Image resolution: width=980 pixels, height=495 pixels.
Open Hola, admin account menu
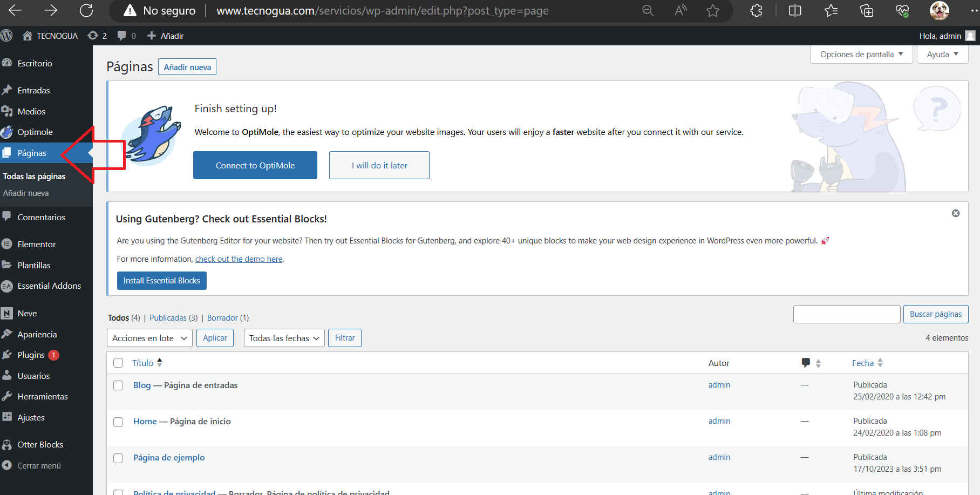click(947, 36)
